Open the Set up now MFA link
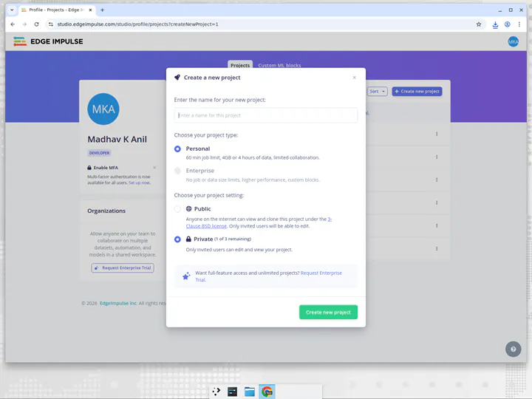This screenshot has height=399, width=532. point(139,183)
